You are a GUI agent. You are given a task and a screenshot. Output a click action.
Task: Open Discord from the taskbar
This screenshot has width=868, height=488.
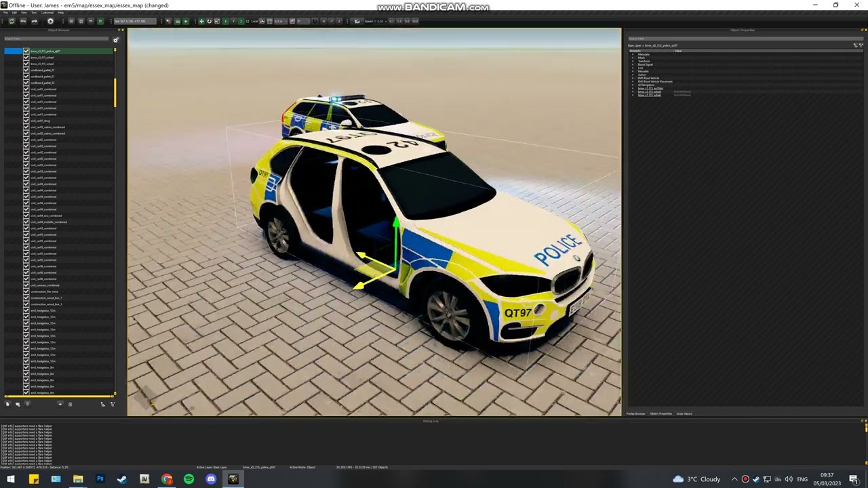click(211, 479)
